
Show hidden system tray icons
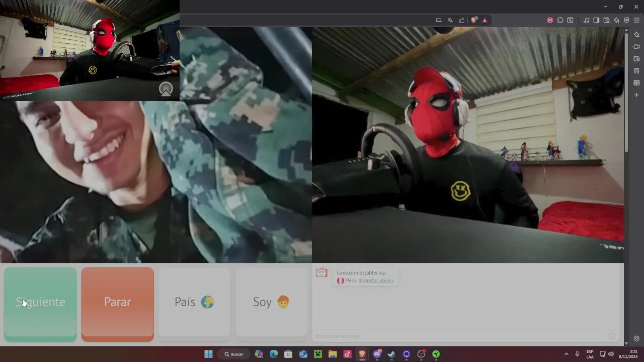pyautogui.click(x=566, y=354)
